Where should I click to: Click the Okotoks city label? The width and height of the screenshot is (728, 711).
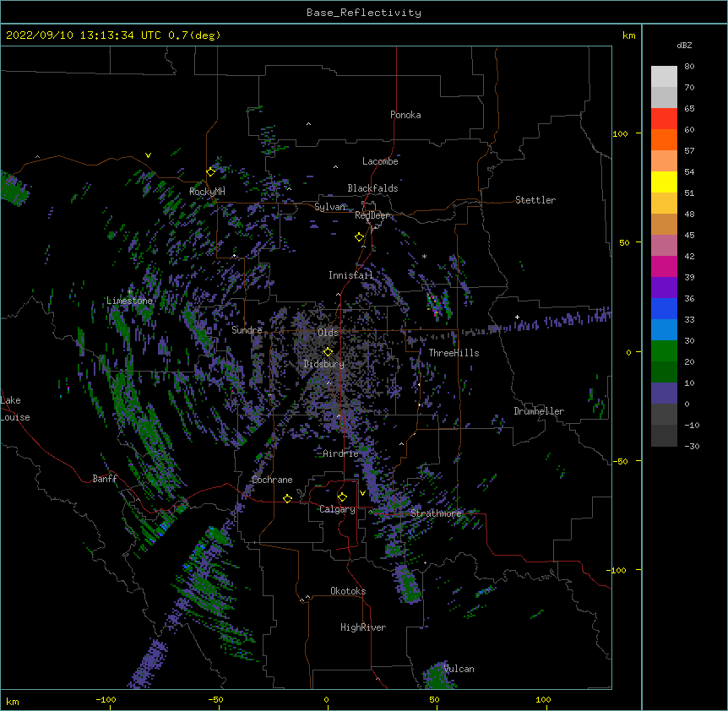pyautogui.click(x=348, y=591)
